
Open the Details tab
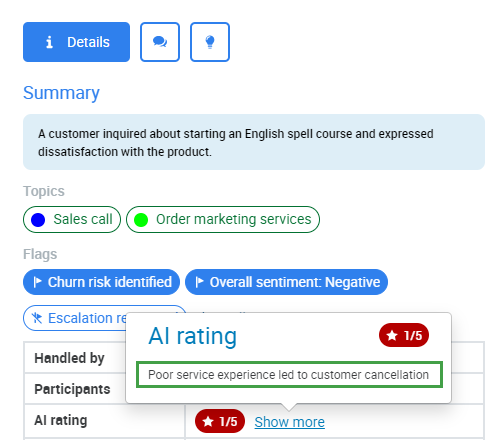[76, 42]
